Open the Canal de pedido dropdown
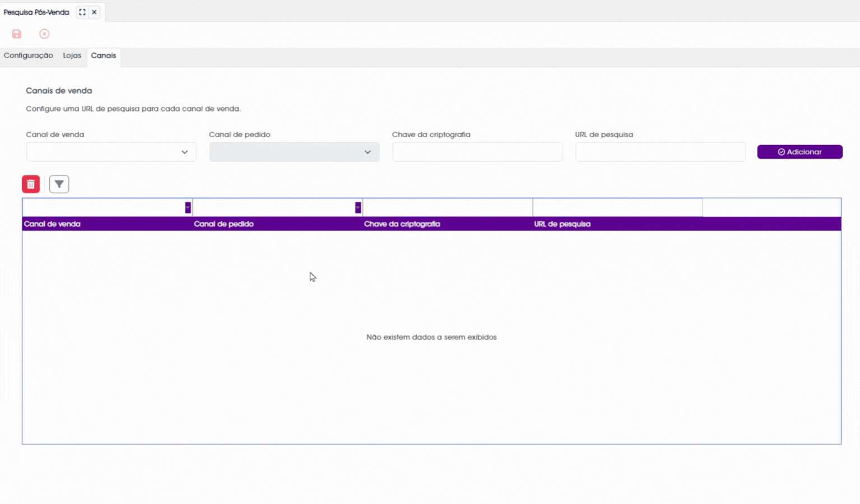The height and width of the screenshot is (504, 860). (x=294, y=152)
